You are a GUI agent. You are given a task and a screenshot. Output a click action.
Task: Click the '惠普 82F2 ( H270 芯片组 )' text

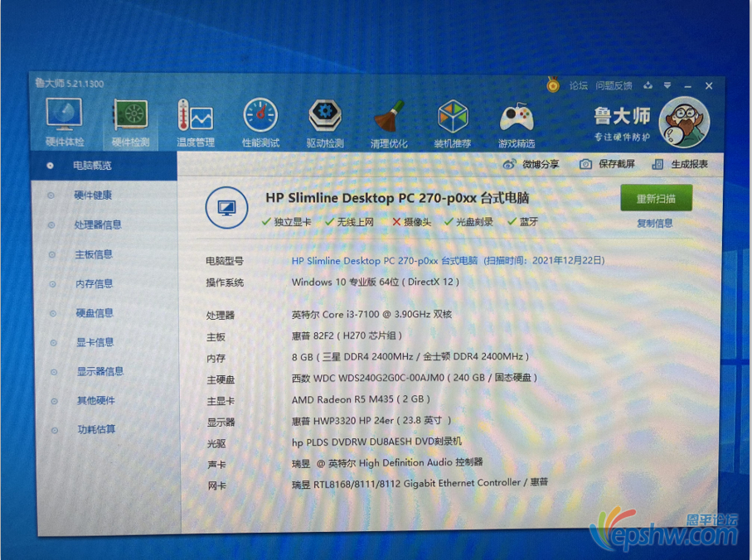tap(347, 336)
